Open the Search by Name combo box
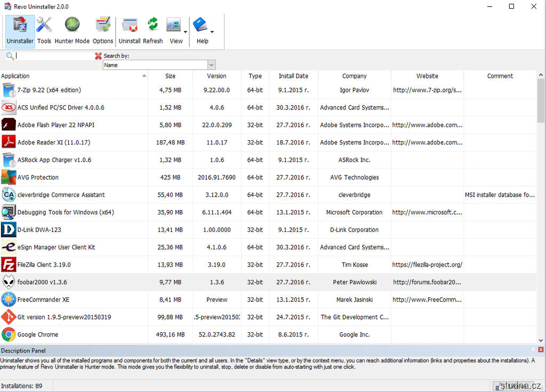Viewport: 546px width, 392px height. 159,65
